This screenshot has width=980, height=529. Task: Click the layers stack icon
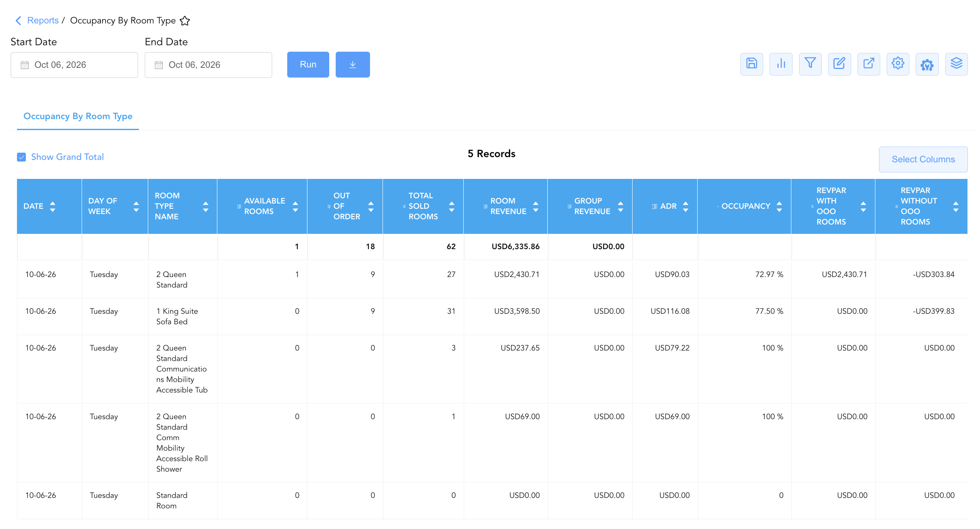point(956,64)
